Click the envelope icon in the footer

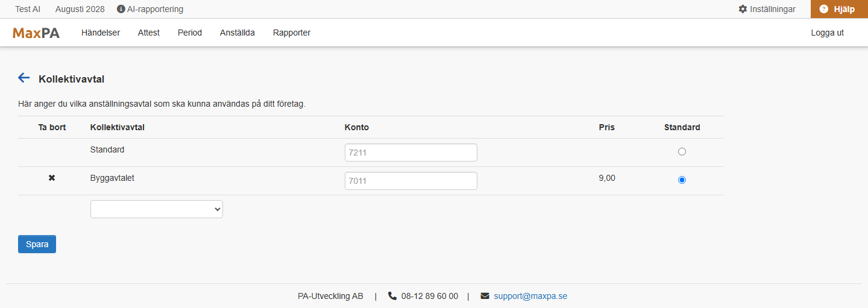pos(485,296)
